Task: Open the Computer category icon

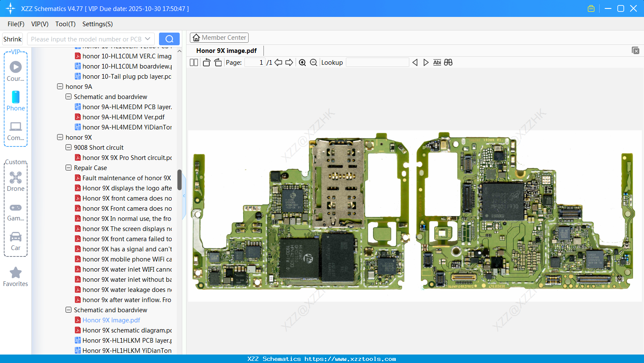Action: point(16,131)
